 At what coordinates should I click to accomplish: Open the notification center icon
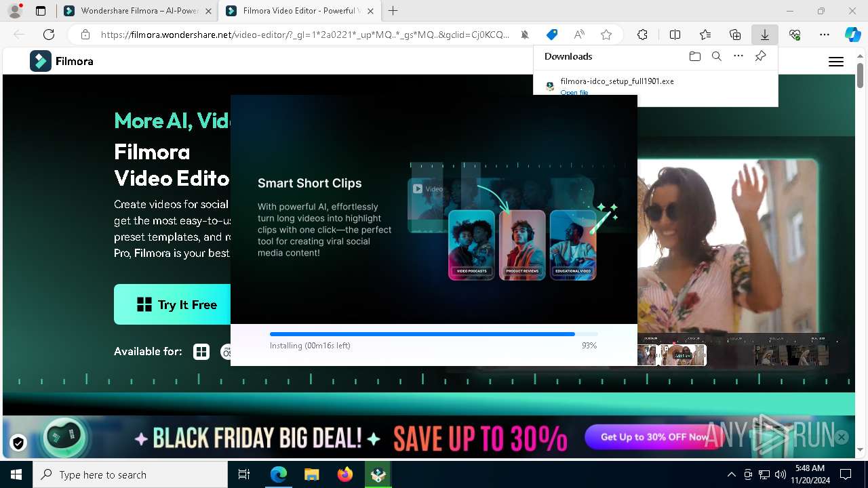tap(846, 474)
